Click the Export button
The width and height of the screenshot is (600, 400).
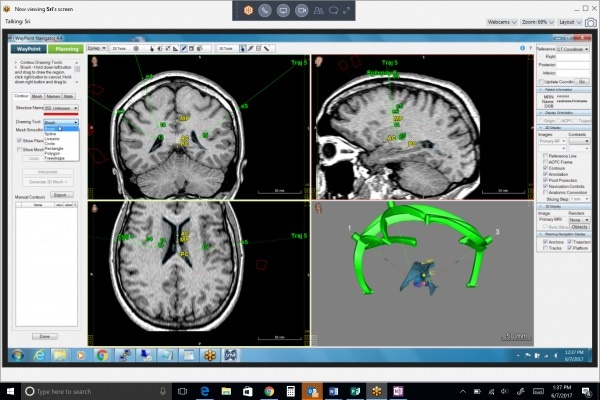point(63,195)
